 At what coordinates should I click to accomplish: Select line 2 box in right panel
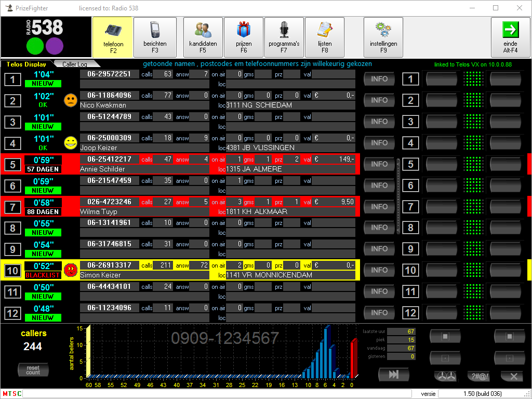pos(410,101)
